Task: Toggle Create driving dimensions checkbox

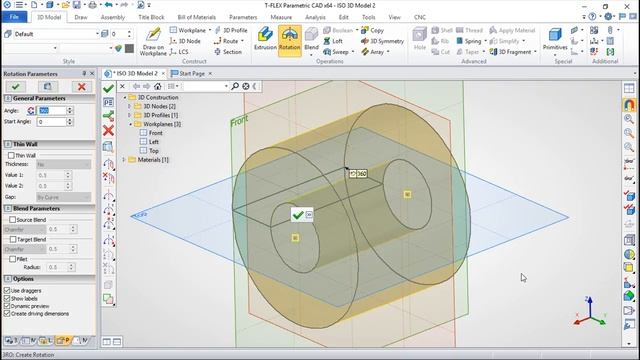Action: 7,314
